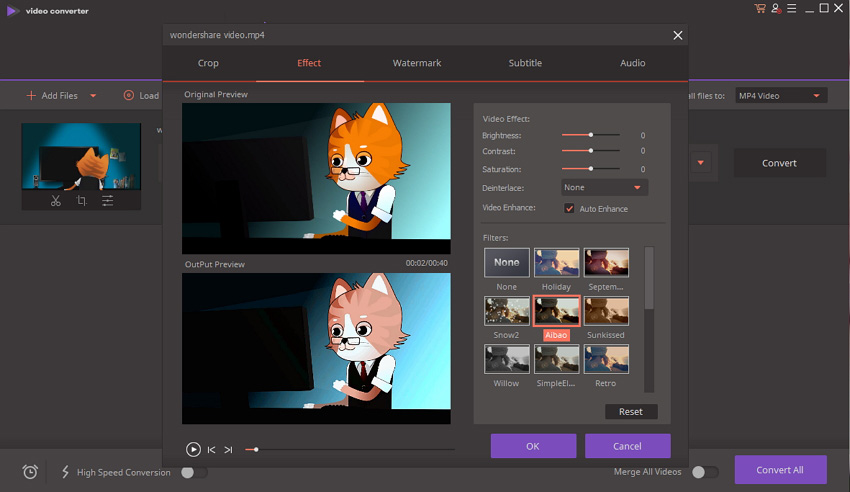The height and width of the screenshot is (492, 850).
Task: Adjust the Brightness slider handle
Action: pos(591,134)
